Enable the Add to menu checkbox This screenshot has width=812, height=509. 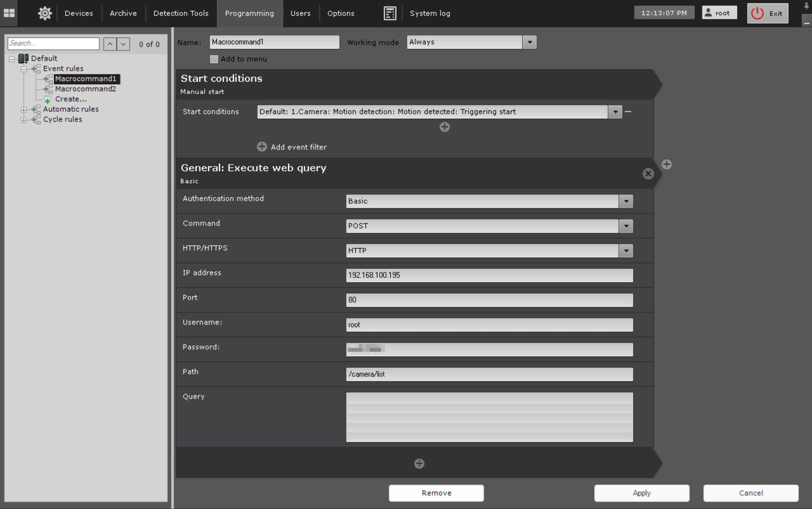214,59
